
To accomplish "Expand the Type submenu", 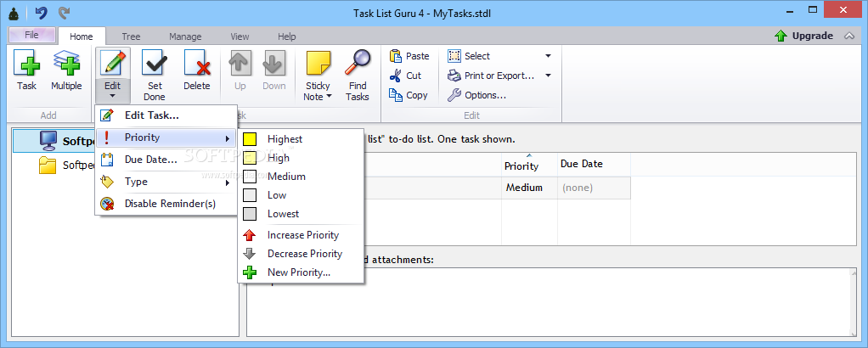I will (x=166, y=182).
